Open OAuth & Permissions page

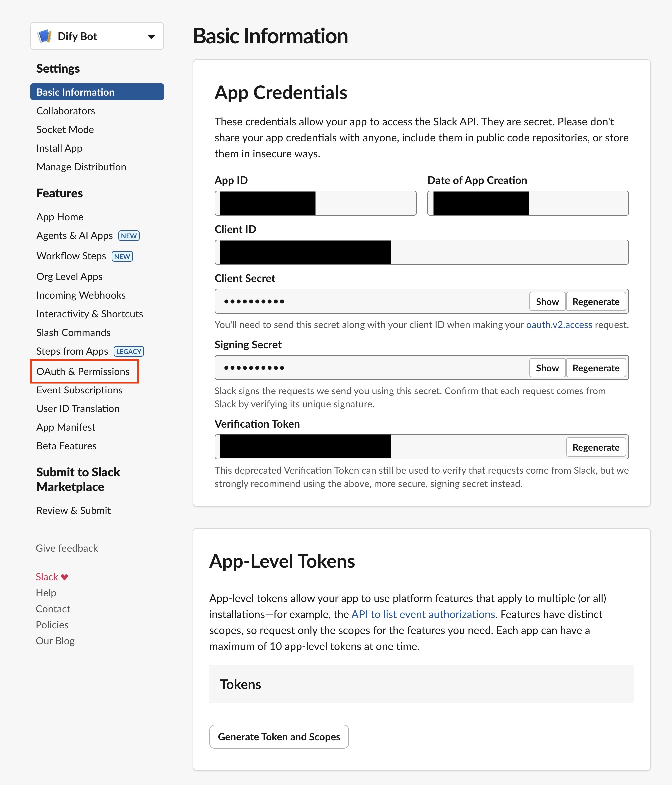83,371
